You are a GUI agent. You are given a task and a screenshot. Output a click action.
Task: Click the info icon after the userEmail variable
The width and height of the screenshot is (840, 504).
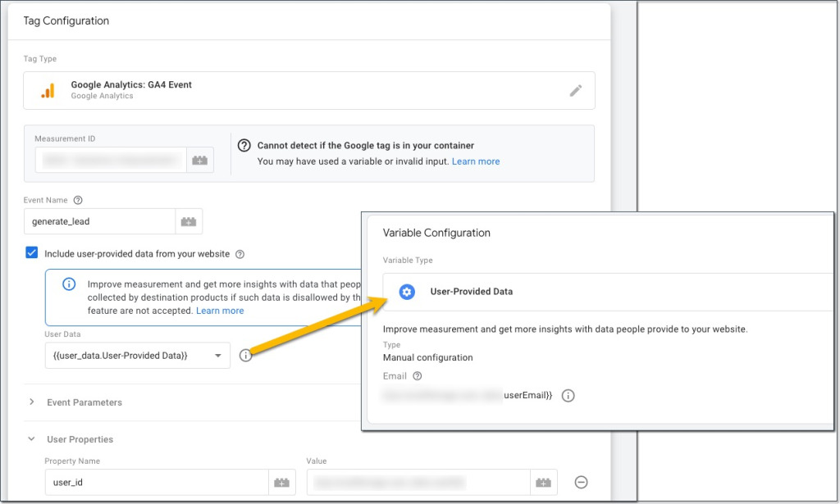pos(568,396)
